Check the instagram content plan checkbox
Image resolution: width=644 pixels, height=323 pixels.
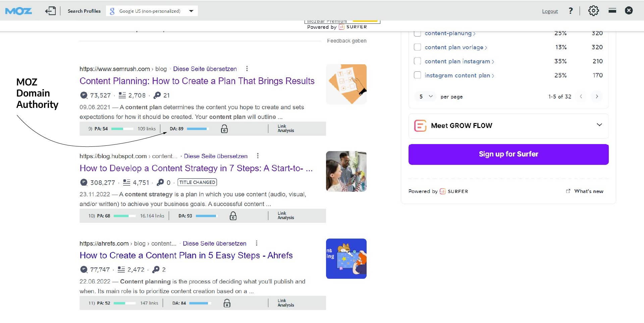(x=417, y=75)
